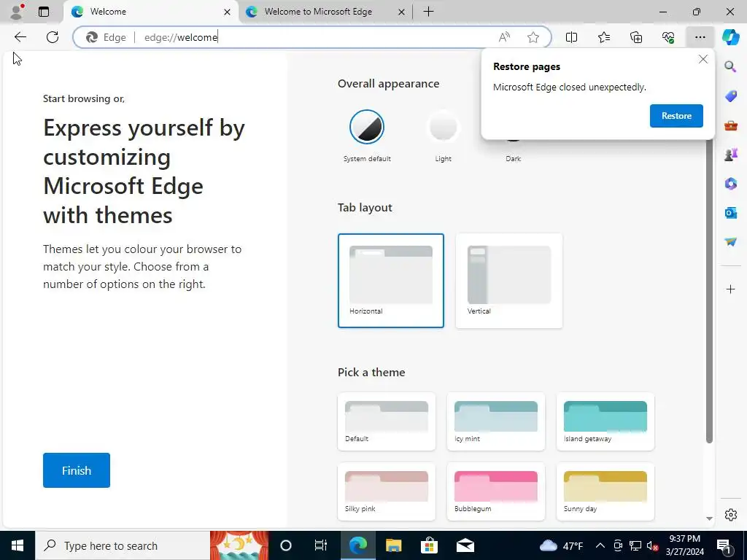Close the Welcome to Microsoft Edge tab
747x560 pixels.
pos(401,12)
